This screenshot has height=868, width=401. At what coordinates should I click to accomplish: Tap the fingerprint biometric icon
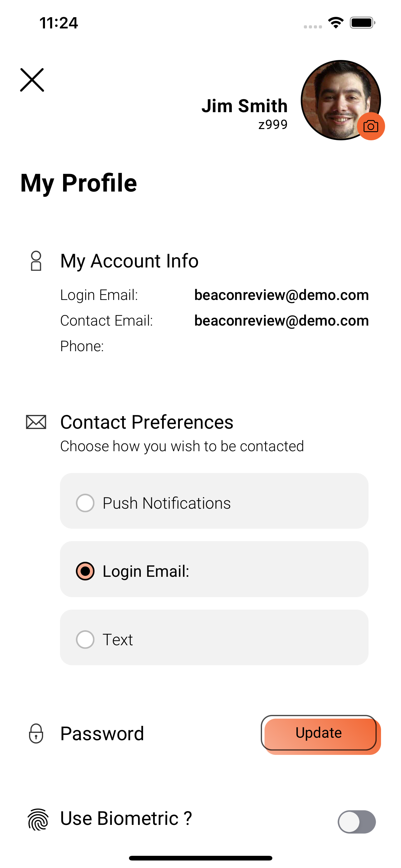(x=38, y=819)
